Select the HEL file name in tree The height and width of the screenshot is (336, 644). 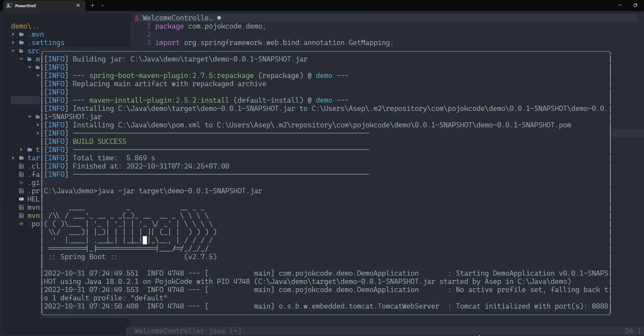[x=34, y=199]
